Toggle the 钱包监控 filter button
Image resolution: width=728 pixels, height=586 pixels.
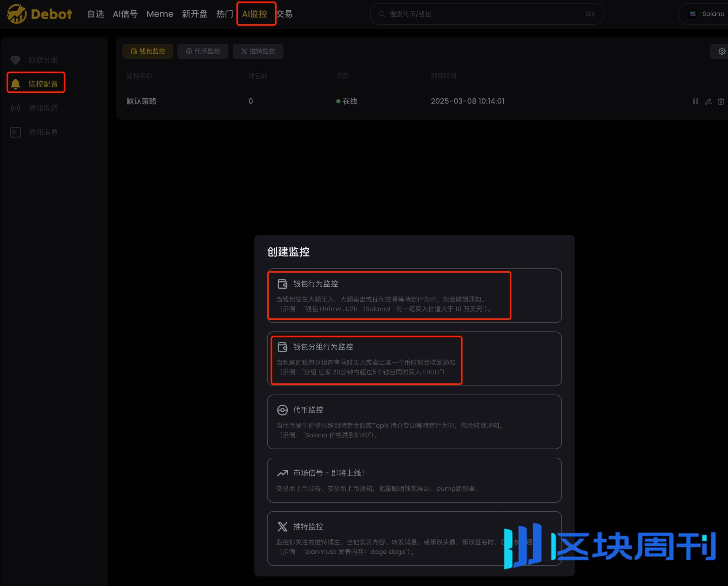[x=147, y=51]
